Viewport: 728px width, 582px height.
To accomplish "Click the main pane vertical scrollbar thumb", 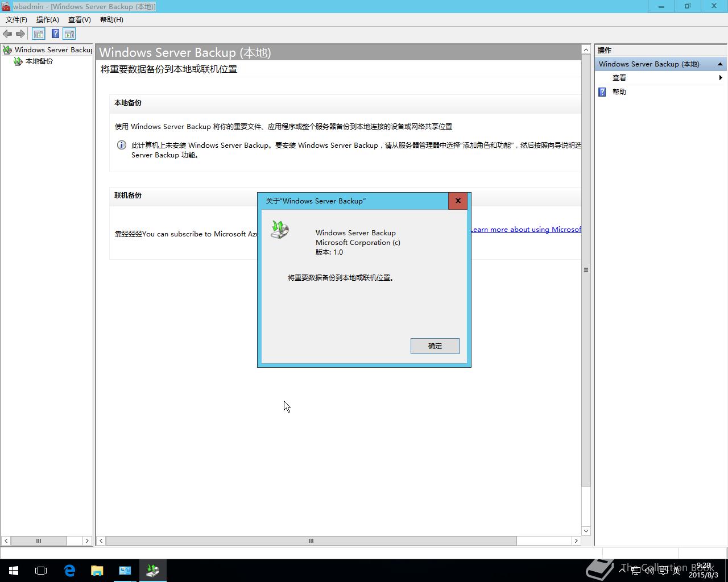I will [586, 271].
